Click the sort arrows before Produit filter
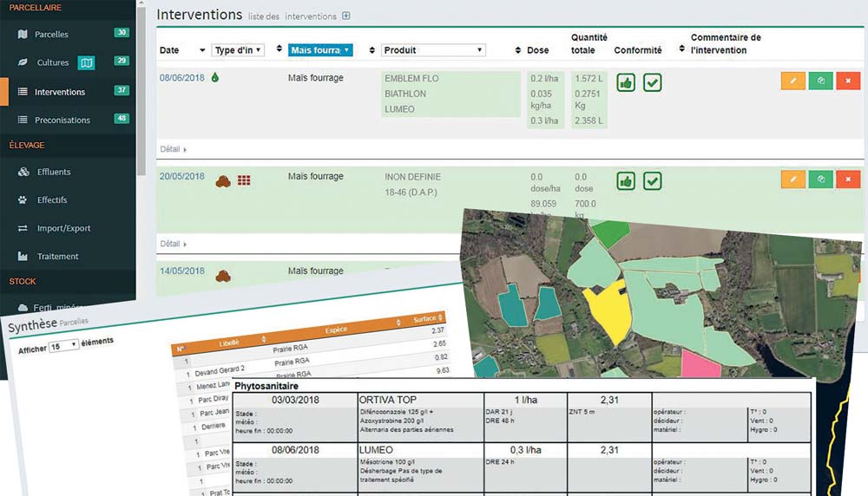Screen dimensions: 868x496 click(372, 50)
